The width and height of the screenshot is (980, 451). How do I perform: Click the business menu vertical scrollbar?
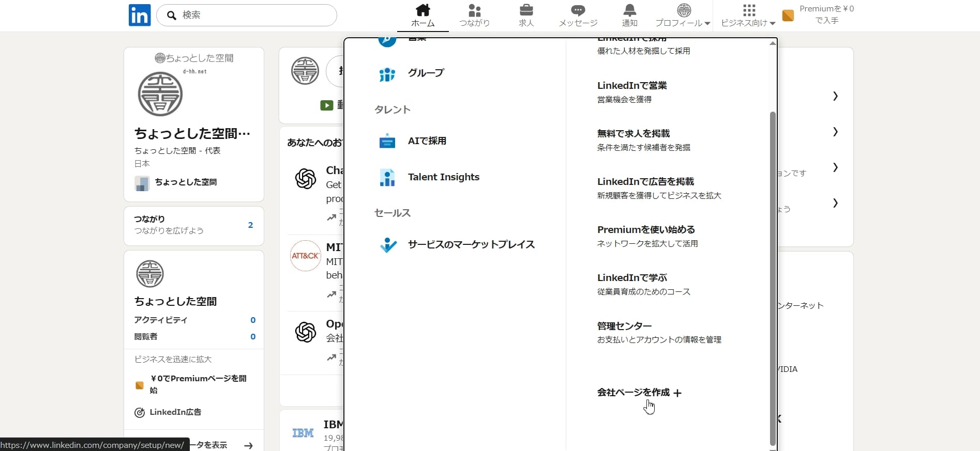[x=773, y=278]
